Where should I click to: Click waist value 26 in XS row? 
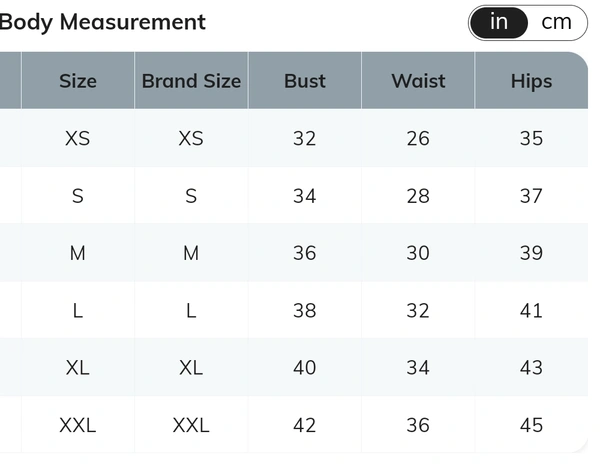click(418, 139)
